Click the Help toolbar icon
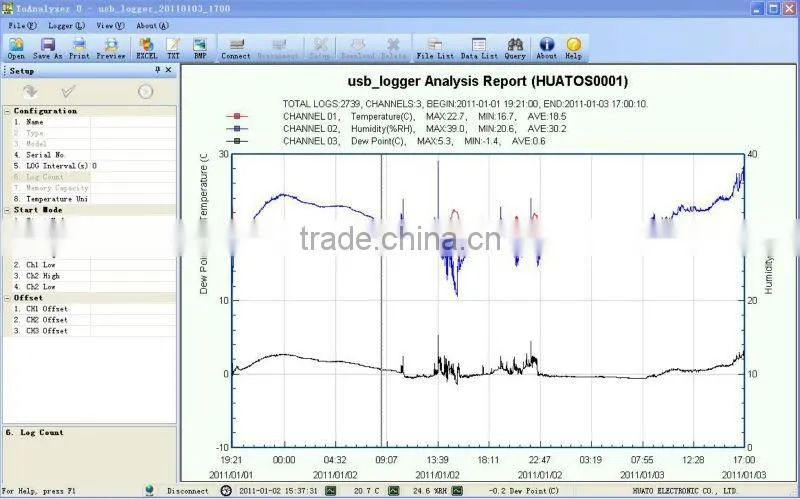The width and height of the screenshot is (800, 499). tap(573, 44)
